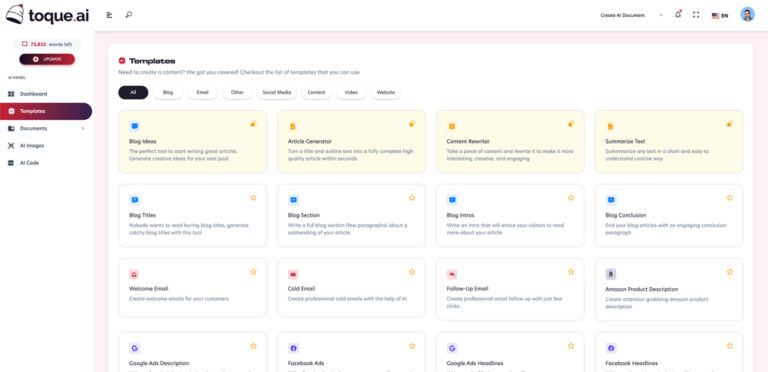Favorite the Blog Conclusion template star
This screenshot has height=372, width=768.
pyautogui.click(x=730, y=198)
